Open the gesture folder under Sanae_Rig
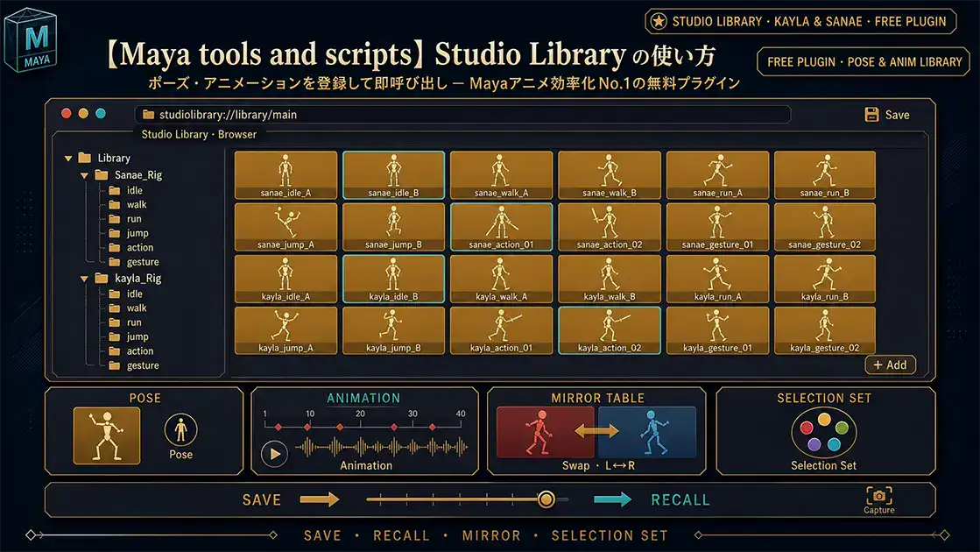Viewport: 980px width, 552px height. 134,262
